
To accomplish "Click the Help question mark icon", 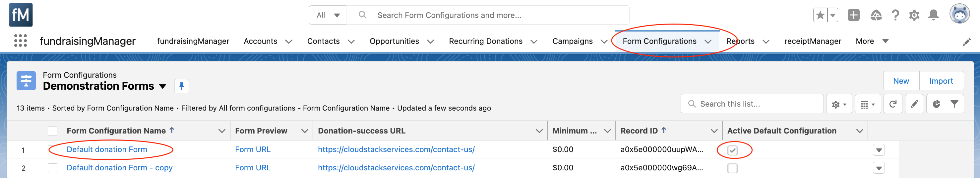I will [x=895, y=15].
